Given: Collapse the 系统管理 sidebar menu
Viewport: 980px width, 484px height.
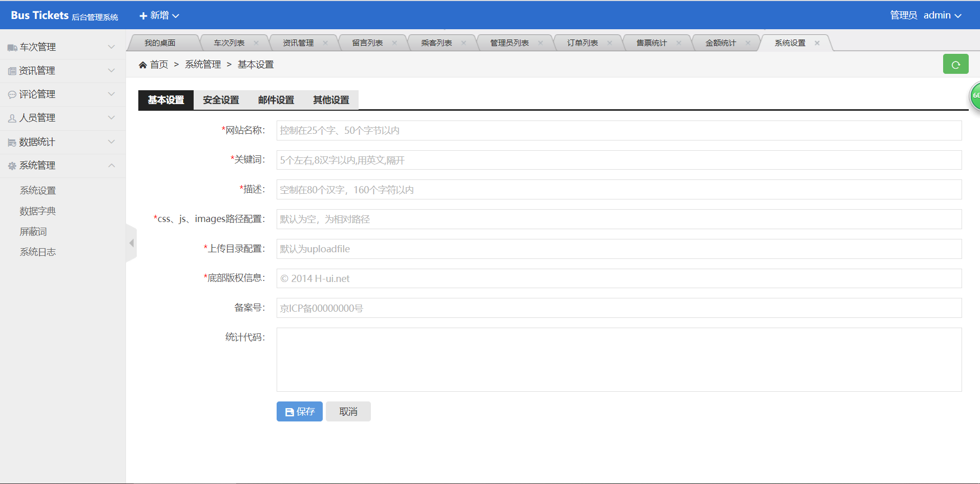Looking at the screenshot, I should pyautogui.click(x=62, y=166).
